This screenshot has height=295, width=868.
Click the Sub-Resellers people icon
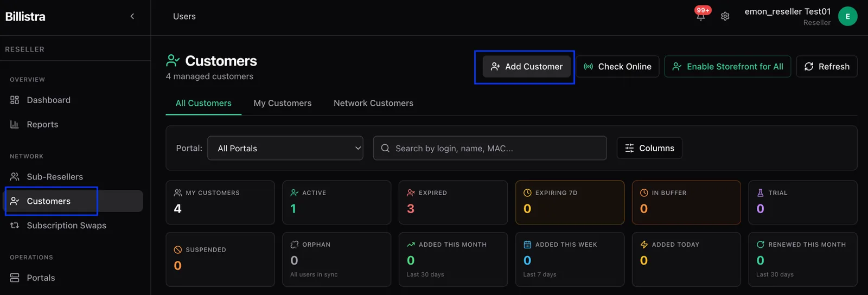[15, 177]
